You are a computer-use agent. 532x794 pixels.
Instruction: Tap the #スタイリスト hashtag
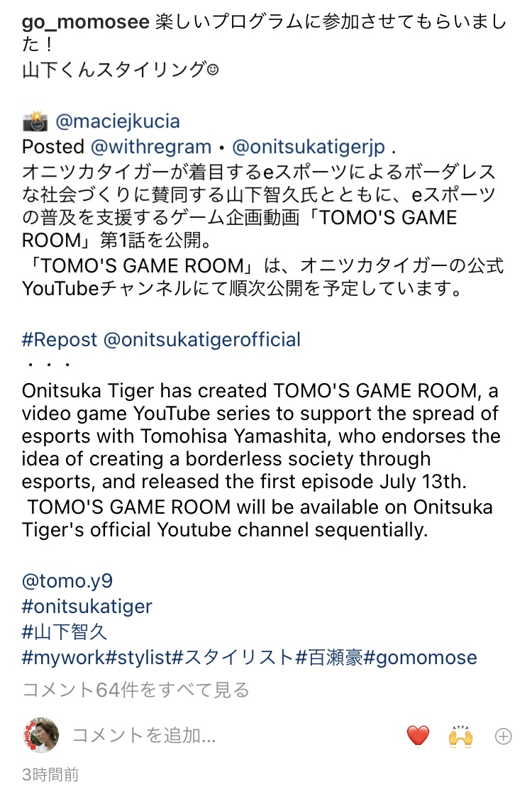point(233,657)
